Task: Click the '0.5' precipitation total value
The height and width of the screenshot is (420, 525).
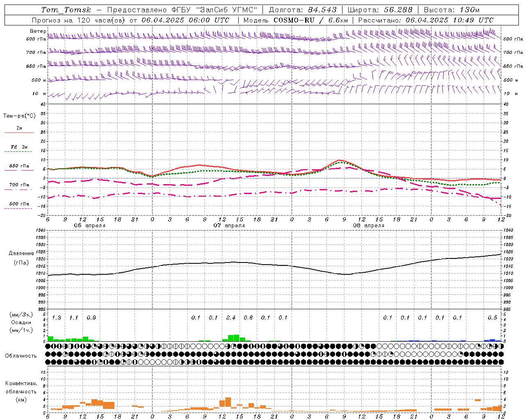Action: [x=492, y=318]
